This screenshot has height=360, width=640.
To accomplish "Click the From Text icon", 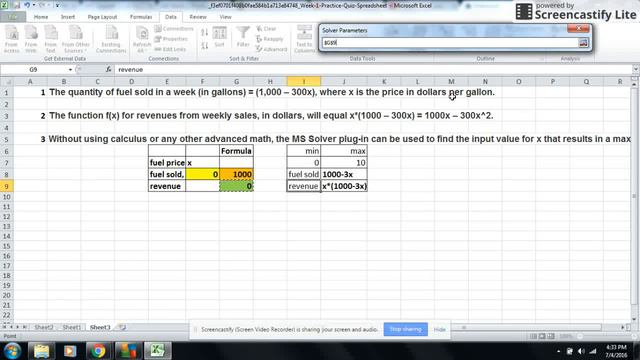I will click(51, 40).
